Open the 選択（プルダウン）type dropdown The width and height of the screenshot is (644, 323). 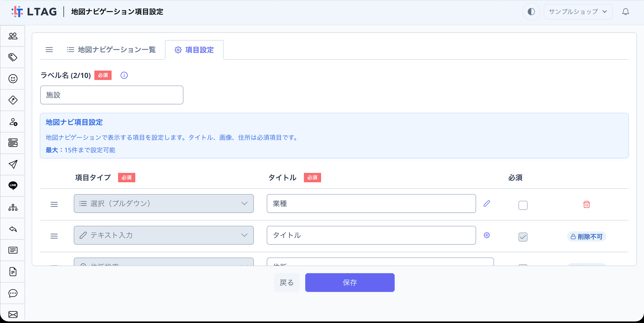pos(163,203)
